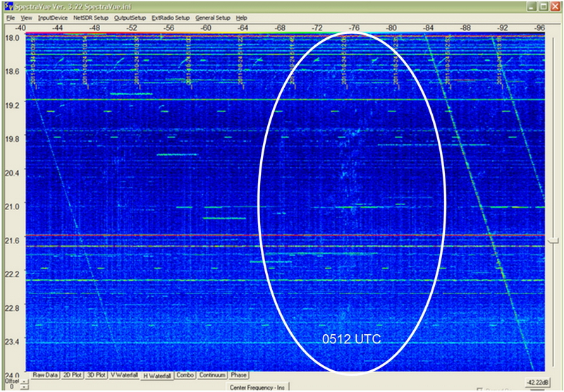Switch to the 3D Plot tab
564x392 pixels.
(96, 375)
